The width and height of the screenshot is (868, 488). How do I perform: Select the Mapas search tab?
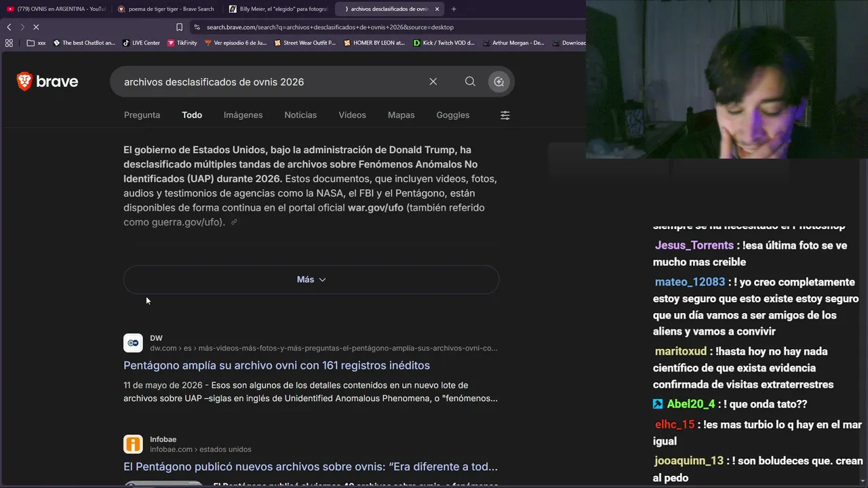coord(401,115)
